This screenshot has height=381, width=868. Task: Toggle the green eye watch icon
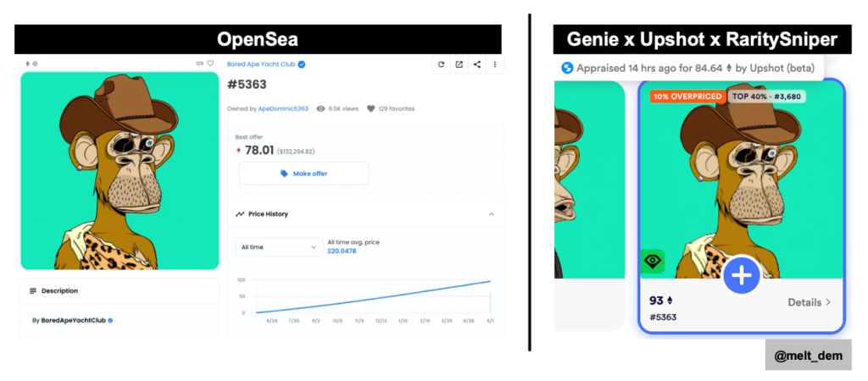[653, 261]
